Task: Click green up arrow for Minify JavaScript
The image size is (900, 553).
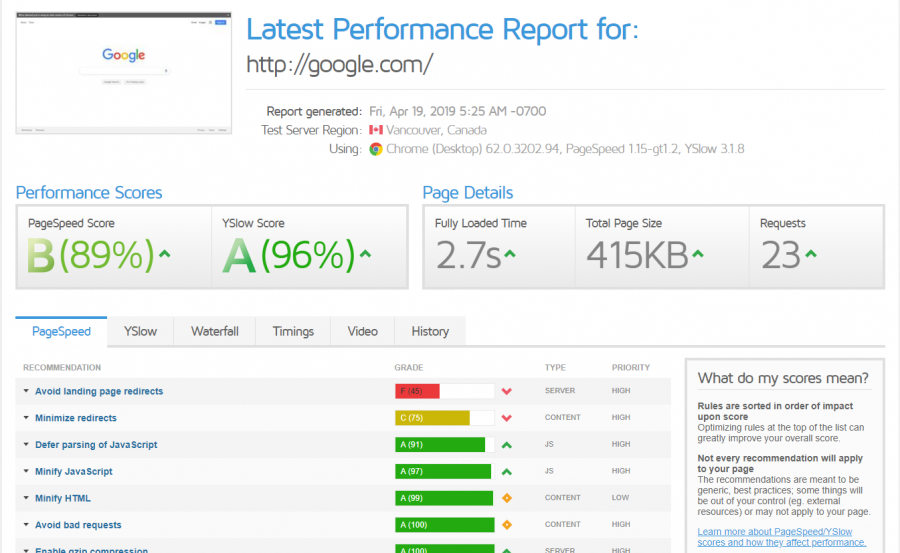Action: pyautogui.click(x=506, y=471)
